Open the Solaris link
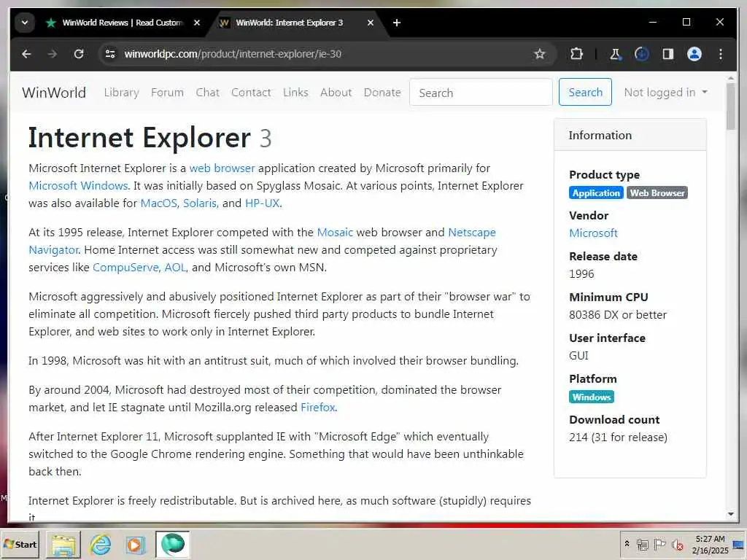This screenshot has height=560, width=747. click(x=200, y=203)
